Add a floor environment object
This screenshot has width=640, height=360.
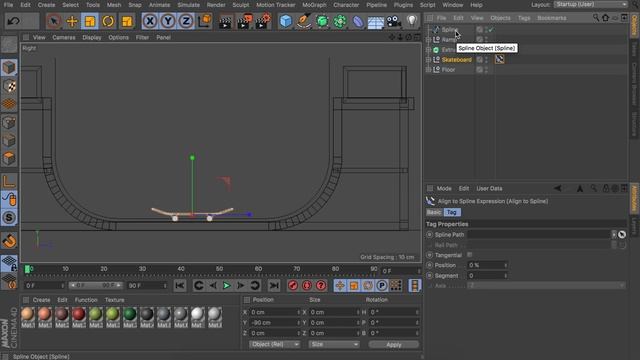click(376, 21)
